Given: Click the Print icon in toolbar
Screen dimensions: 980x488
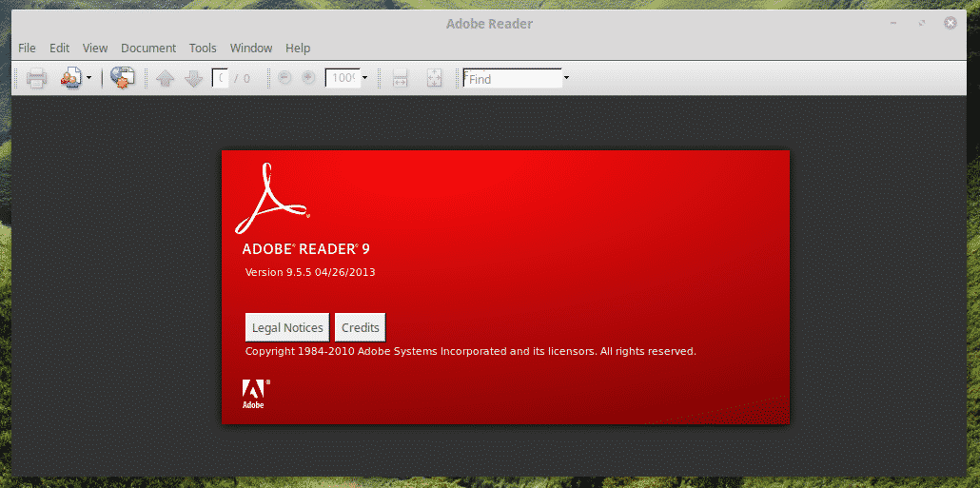Looking at the screenshot, I should click(x=36, y=78).
